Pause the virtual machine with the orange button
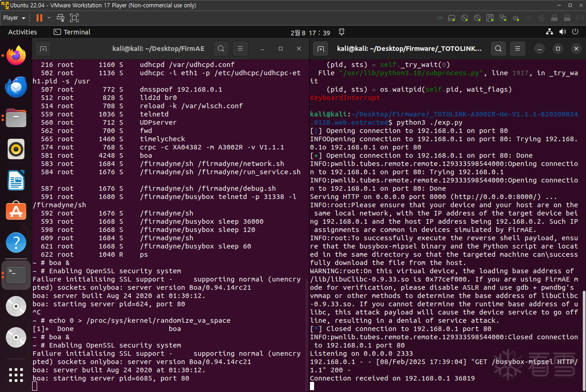This screenshot has height=392, width=586. pyautogui.click(x=39, y=18)
